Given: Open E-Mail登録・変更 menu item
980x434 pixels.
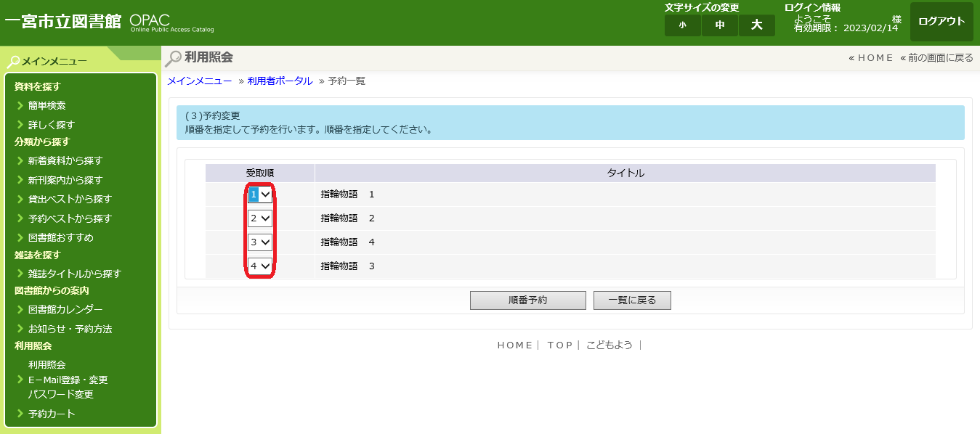Looking at the screenshot, I should pyautogui.click(x=68, y=380).
